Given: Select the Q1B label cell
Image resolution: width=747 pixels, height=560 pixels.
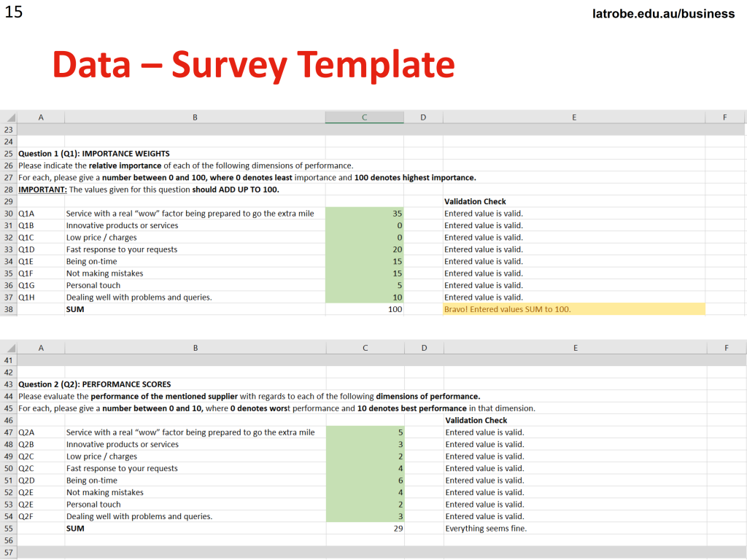Looking at the screenshot, I should (x=41, y=226).
